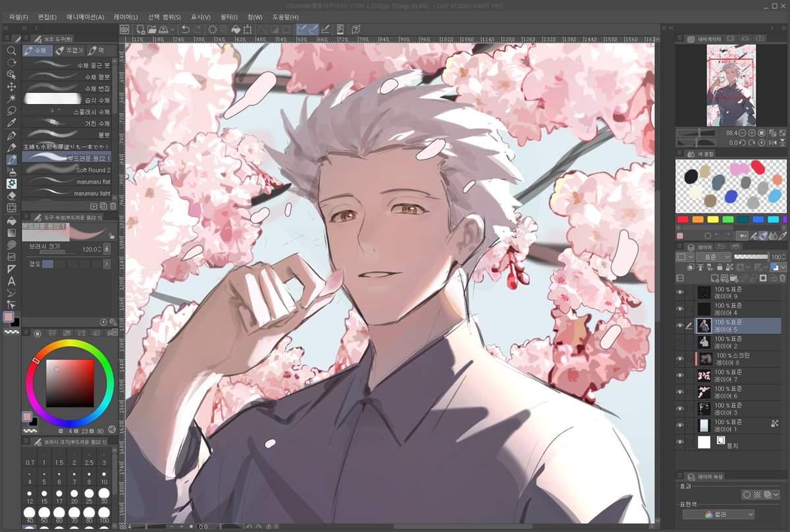790x532 pixels.
Task: Open 표현색 컬러 dropdown
Action: [718, 514]
